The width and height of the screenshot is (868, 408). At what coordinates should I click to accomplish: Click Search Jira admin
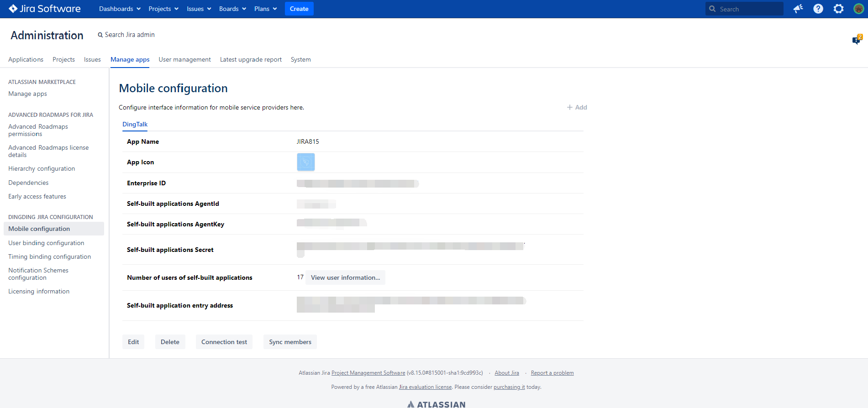click(130, 35)
